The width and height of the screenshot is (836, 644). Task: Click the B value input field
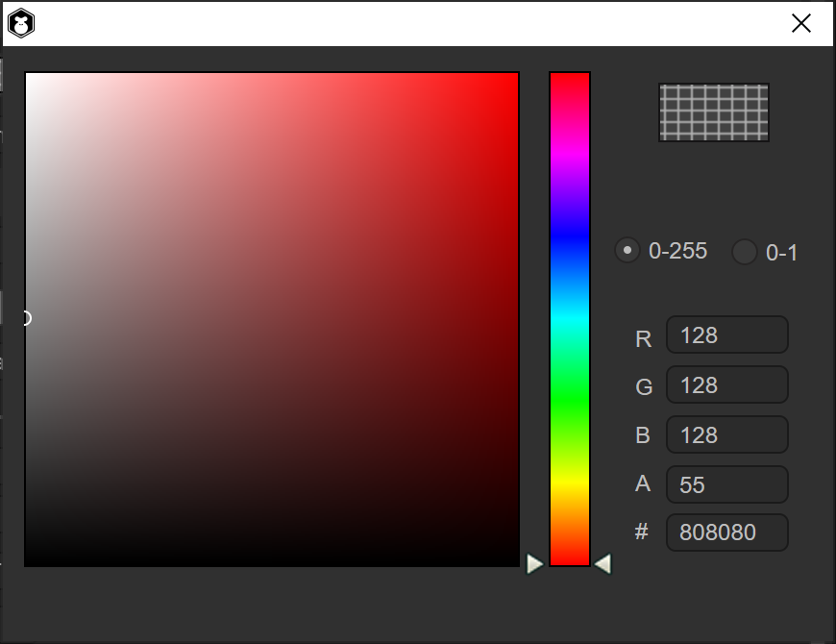tap(726, 434)
